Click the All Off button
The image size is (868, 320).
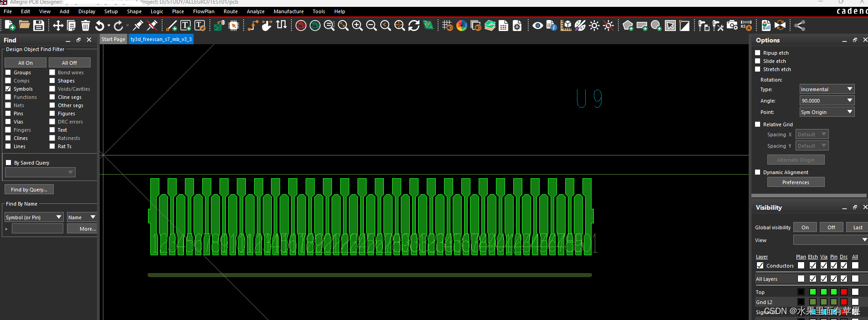(x=69, y=63)
